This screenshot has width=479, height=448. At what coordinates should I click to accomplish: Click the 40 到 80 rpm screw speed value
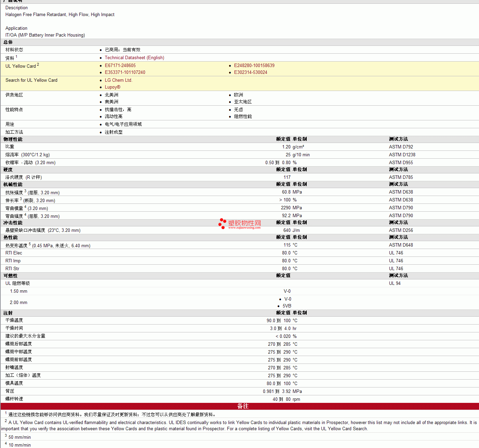point(287,399)
